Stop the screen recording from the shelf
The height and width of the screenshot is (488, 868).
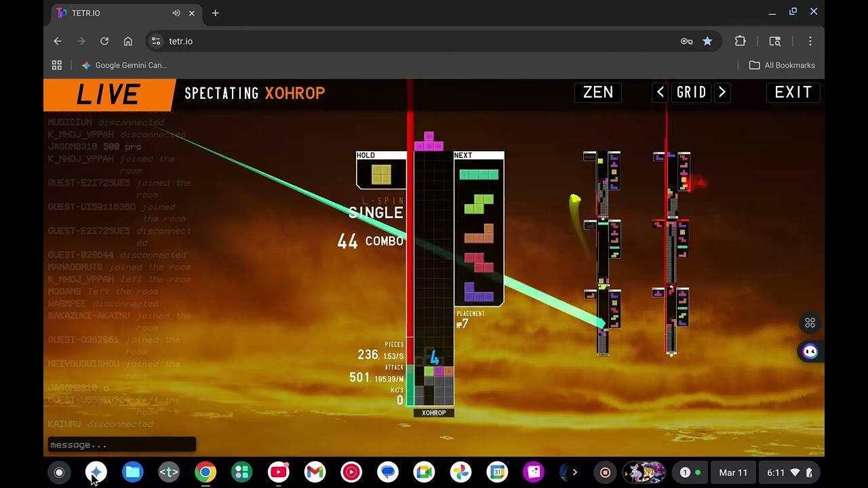(606, 472)
